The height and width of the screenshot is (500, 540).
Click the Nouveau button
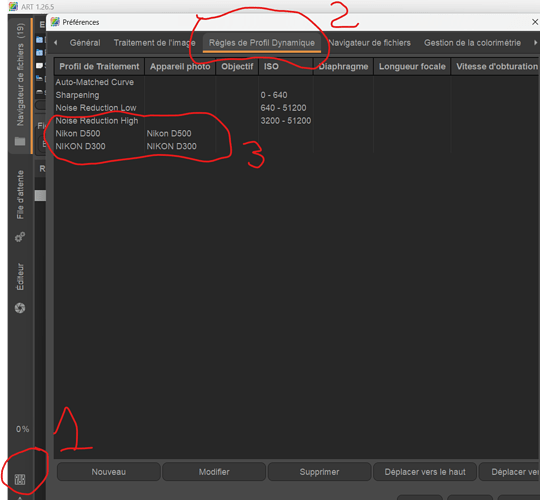point(108,472)
